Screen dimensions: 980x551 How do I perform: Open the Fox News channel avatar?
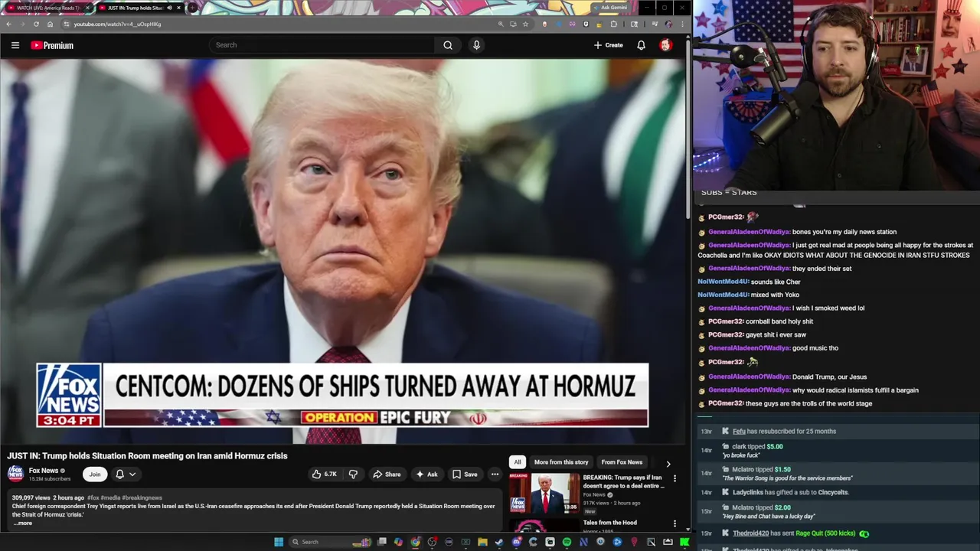(x=15, y=474)
